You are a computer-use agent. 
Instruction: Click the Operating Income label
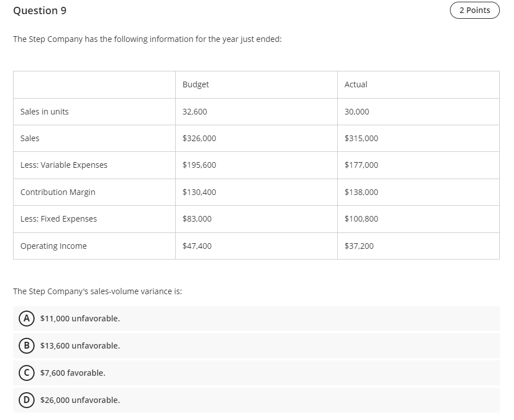click(53, 246)
